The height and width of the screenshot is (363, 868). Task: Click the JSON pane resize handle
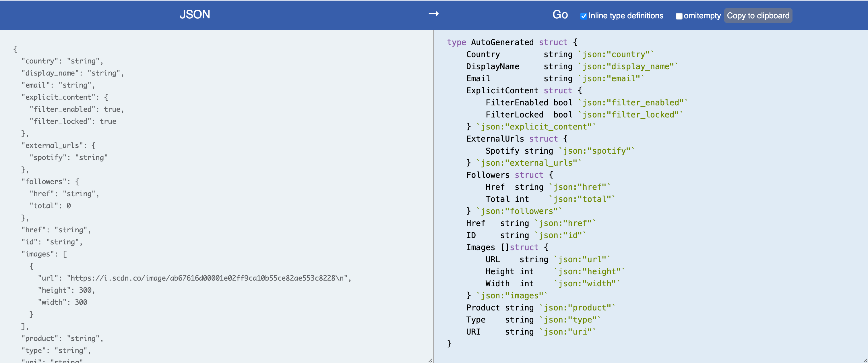pyautogui.click(x=430, y=360)
